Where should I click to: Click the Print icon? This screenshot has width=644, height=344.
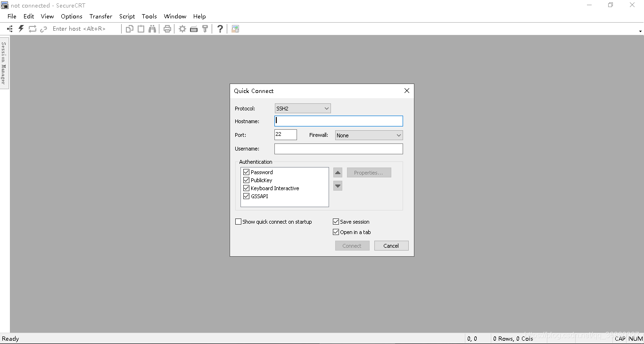[167, 29]
